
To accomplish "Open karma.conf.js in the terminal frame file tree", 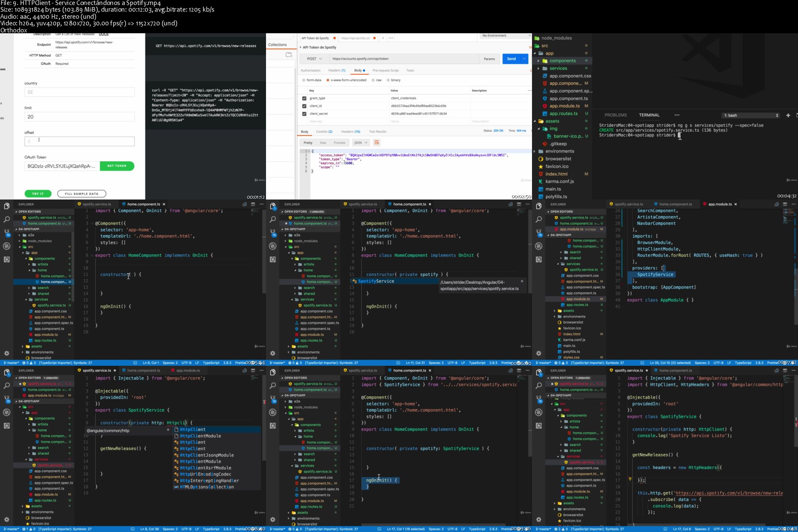I will [559, 182].
